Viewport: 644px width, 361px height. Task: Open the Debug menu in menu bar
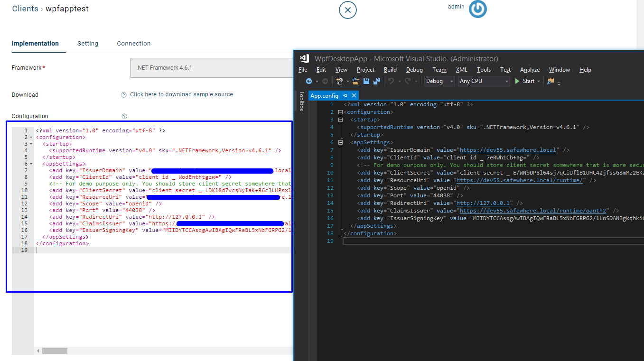[x=414, y=70]
